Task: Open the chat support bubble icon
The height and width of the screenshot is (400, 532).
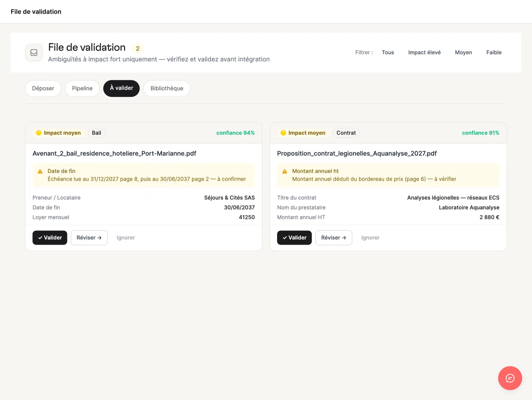Action: click(510, 378)
